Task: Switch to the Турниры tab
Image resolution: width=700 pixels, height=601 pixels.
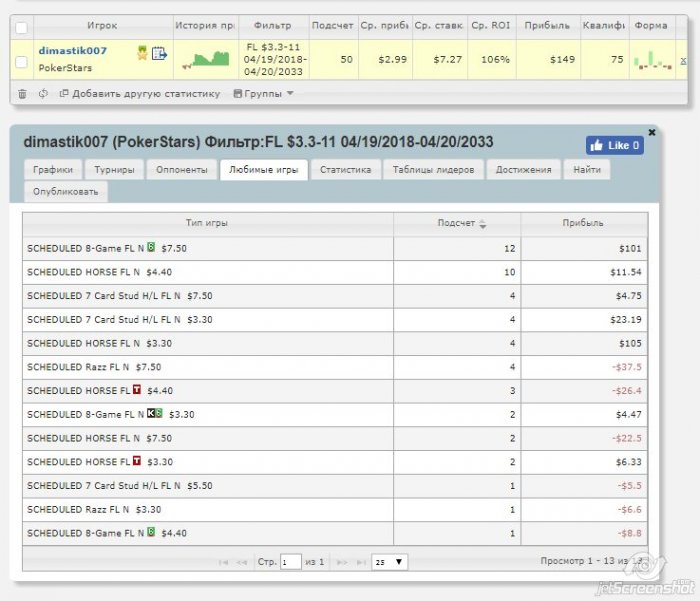Action: 114,170
